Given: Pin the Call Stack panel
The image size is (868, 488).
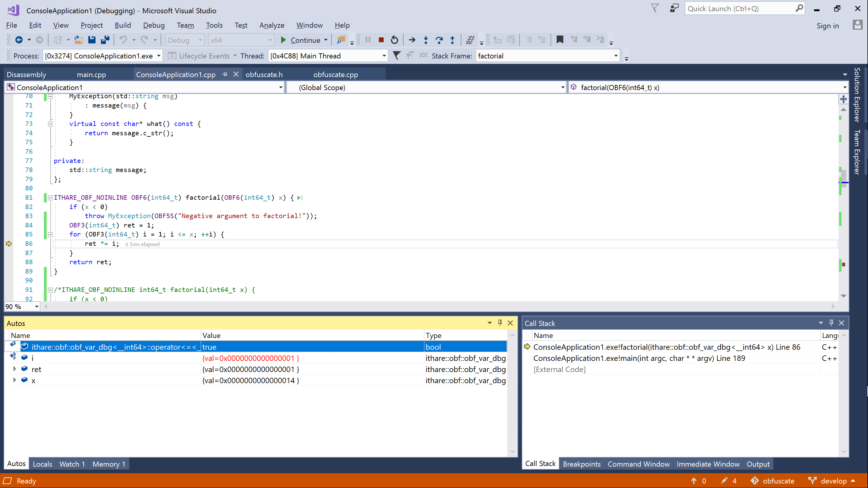Looking at the screenshot, I should click(x=831, y=323).
